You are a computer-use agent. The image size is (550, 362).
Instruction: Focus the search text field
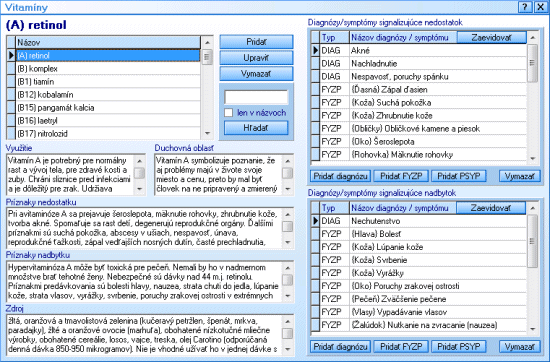[256, 97]
